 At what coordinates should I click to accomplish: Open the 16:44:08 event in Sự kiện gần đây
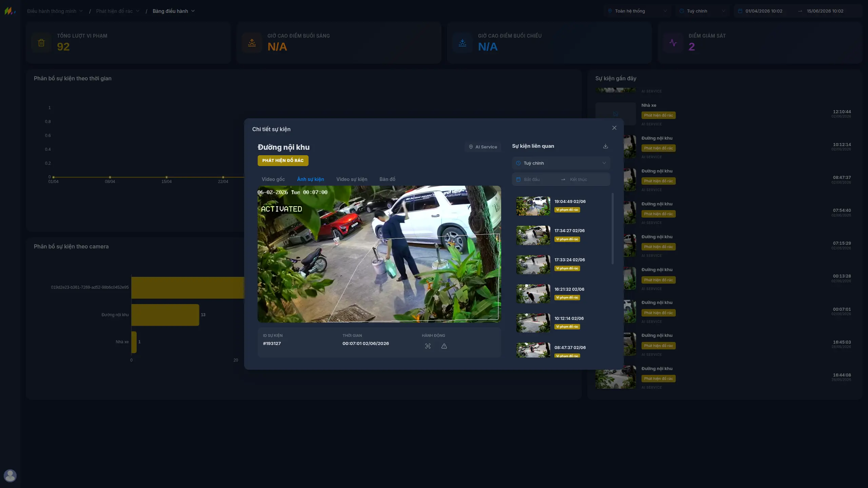point(723,377)
